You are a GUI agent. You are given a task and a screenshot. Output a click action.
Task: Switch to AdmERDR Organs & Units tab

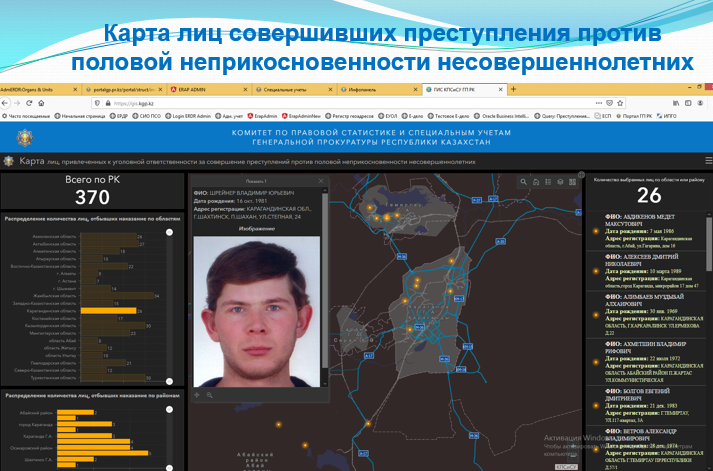coord(38,90)
